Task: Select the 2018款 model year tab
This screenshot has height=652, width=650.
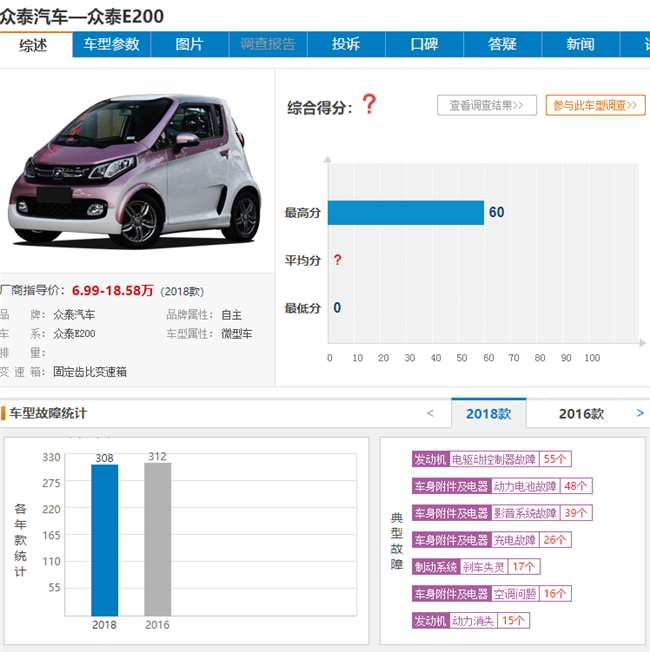Action: pos(489,414)
